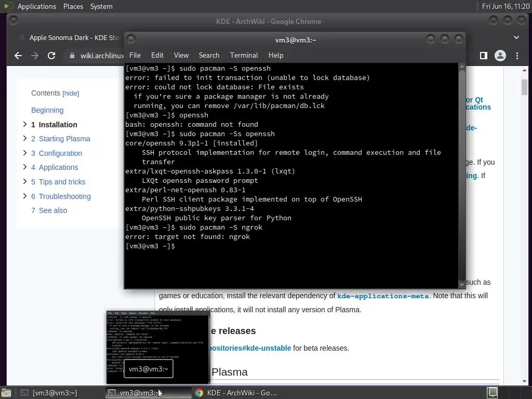Click the show desktop icon in bottom panel
The width and height of the screenshot is (532, 399).
click(x=6, y=393)
